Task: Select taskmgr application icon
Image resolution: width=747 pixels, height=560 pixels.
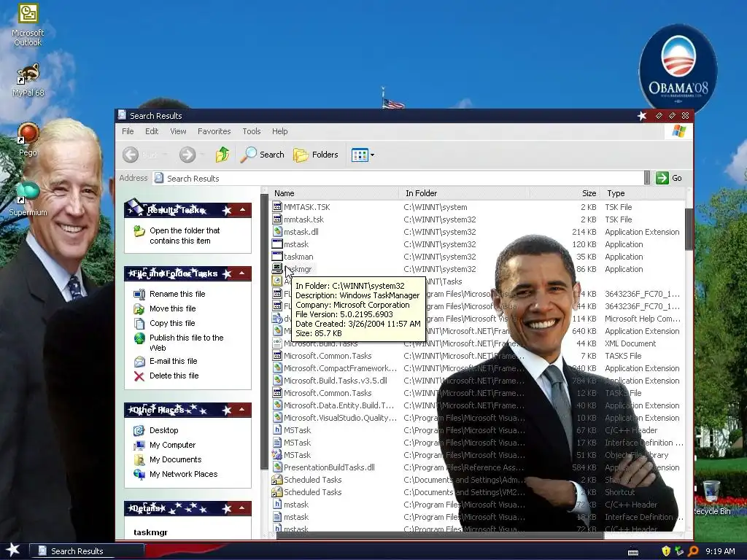Action: [x=276, y=269]
